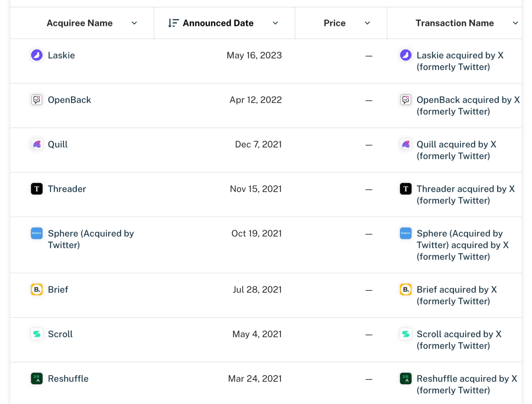Click the Reshuffle logo in Acquiree Name column

[x=37, y=379]
